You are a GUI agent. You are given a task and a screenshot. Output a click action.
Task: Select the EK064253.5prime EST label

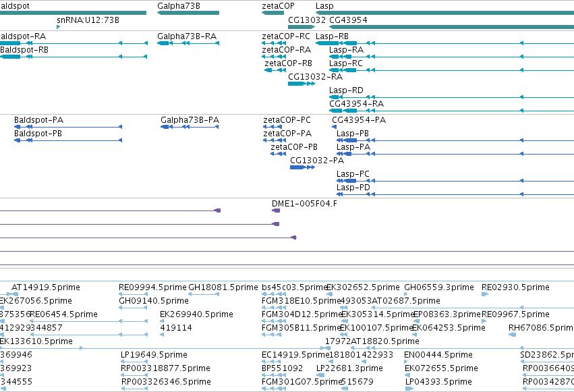(449, 329)
